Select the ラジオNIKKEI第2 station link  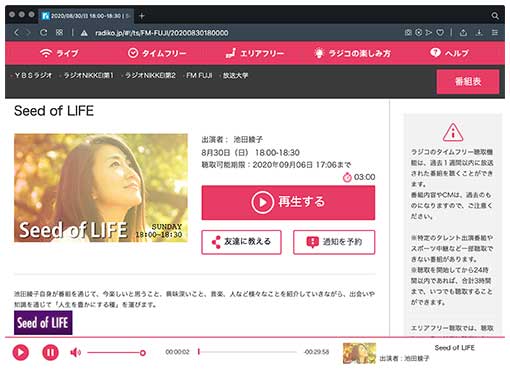point(150,75)
